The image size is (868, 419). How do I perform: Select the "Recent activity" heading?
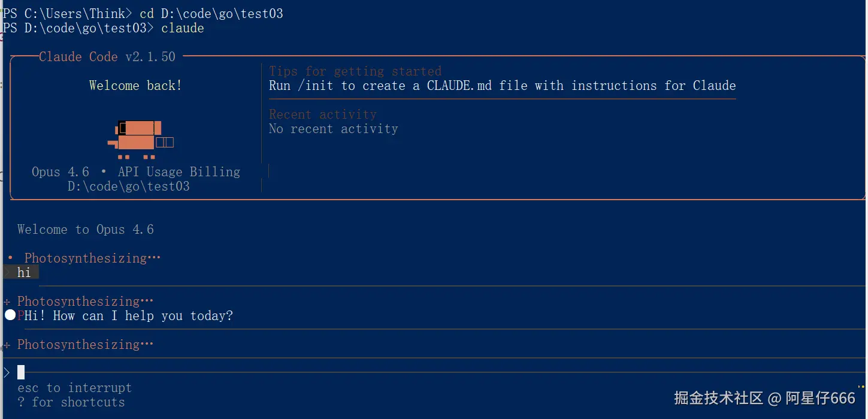click(x=323, y=114)
